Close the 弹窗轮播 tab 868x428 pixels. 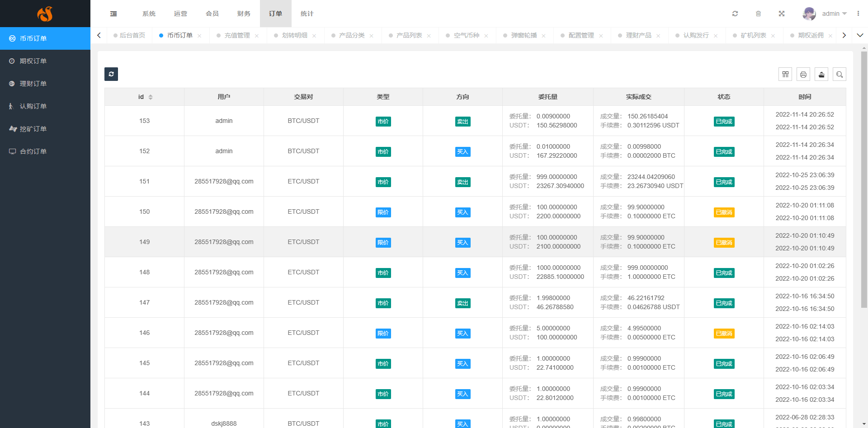(x=544, y=36)
